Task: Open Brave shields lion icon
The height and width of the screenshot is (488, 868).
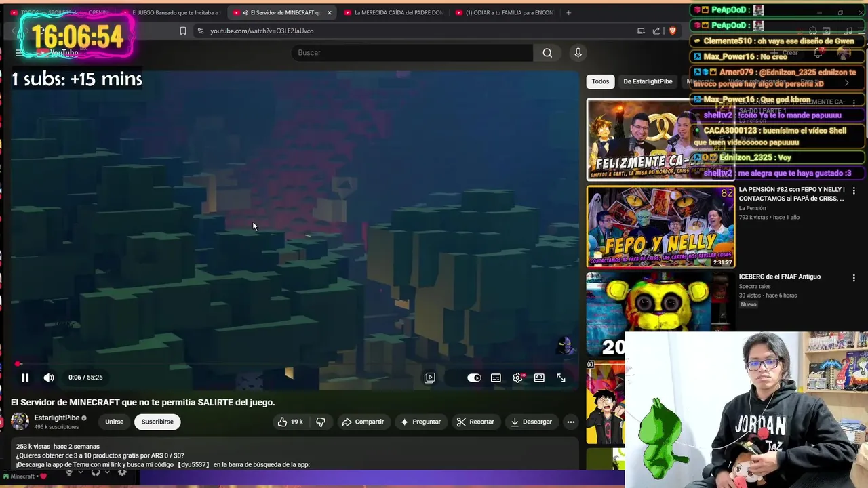Action: 673,30
